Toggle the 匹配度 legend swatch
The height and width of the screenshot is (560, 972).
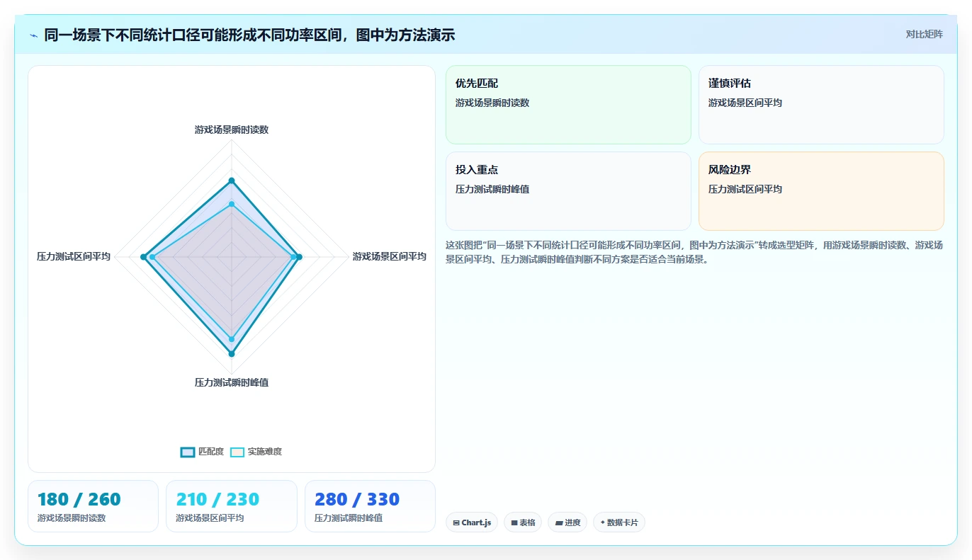[x=188, y=452]
